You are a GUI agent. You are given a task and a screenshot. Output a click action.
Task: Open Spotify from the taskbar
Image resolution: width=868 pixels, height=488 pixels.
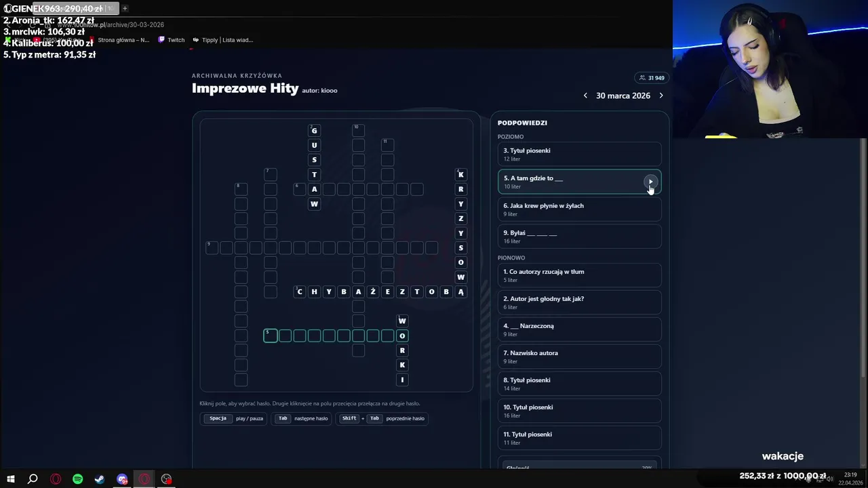(77, 479)
